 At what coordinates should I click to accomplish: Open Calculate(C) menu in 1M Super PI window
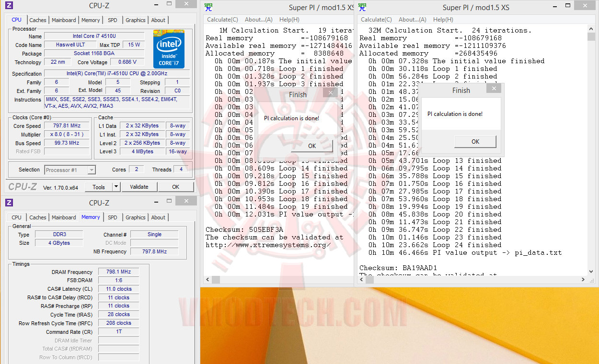point(222,20)
